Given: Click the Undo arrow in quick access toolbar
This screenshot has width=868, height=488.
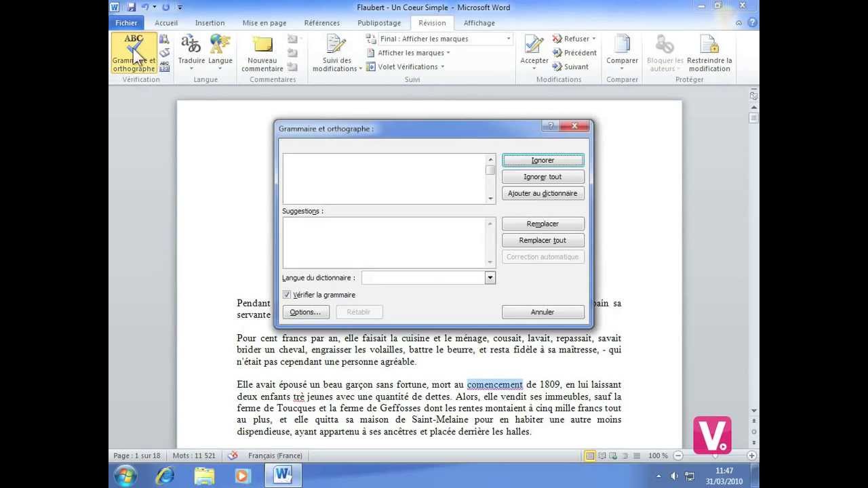Looking at the screenshot, I should click(145, 7).
